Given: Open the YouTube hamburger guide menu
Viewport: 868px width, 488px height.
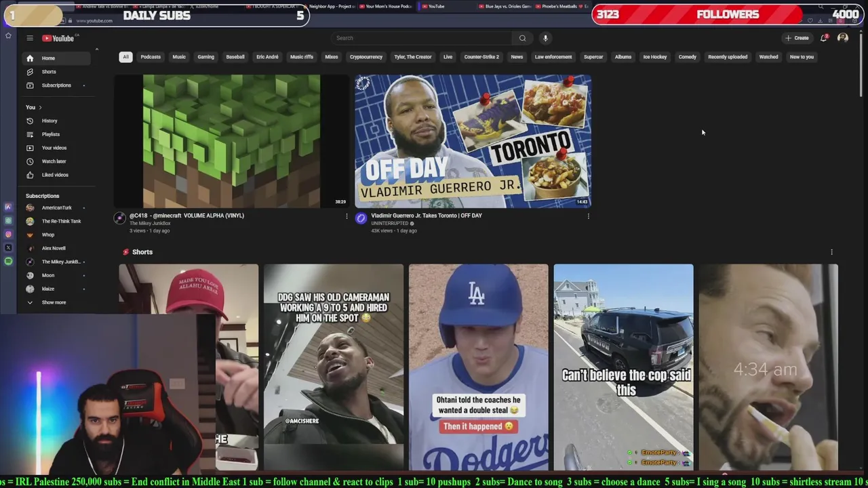Looking at the screenshot, I should click(x=30, y=39).
